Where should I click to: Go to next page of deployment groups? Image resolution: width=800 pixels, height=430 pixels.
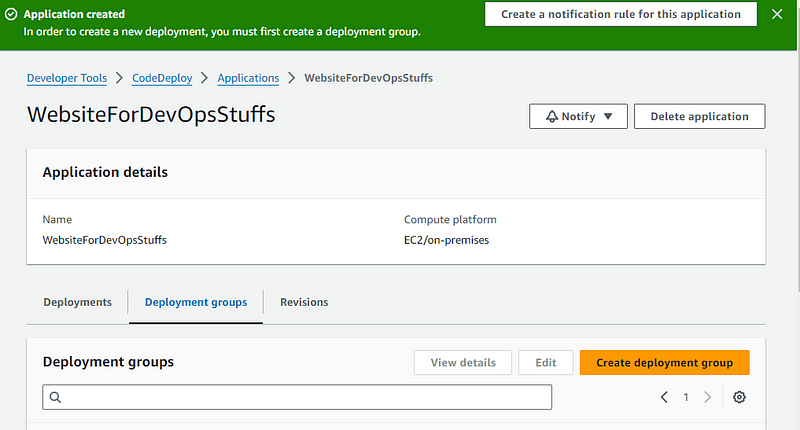coord(708,397)
